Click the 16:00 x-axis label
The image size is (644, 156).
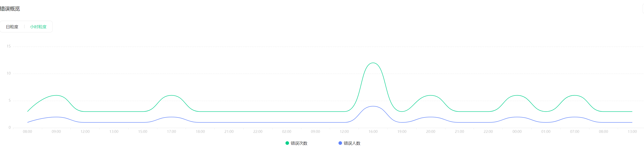(373, 132)
